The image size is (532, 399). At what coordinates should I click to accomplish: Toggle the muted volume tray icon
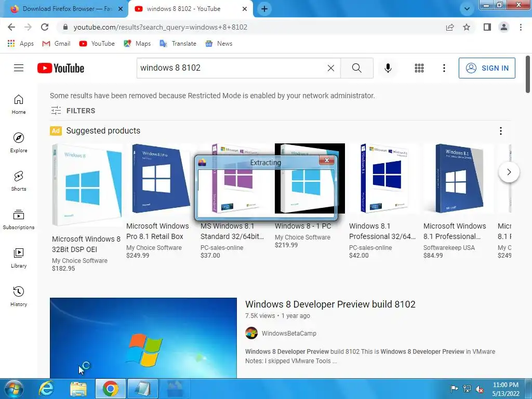480,389
